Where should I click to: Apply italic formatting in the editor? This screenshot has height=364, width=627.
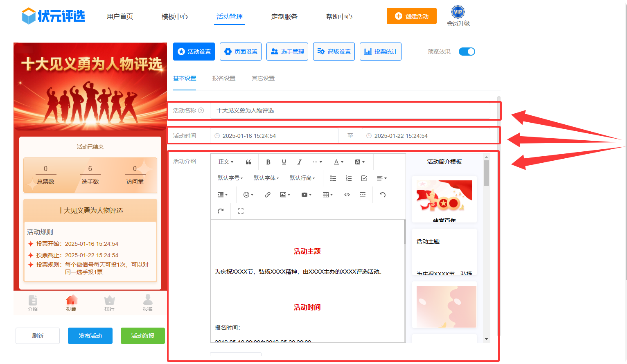point(300,162)
